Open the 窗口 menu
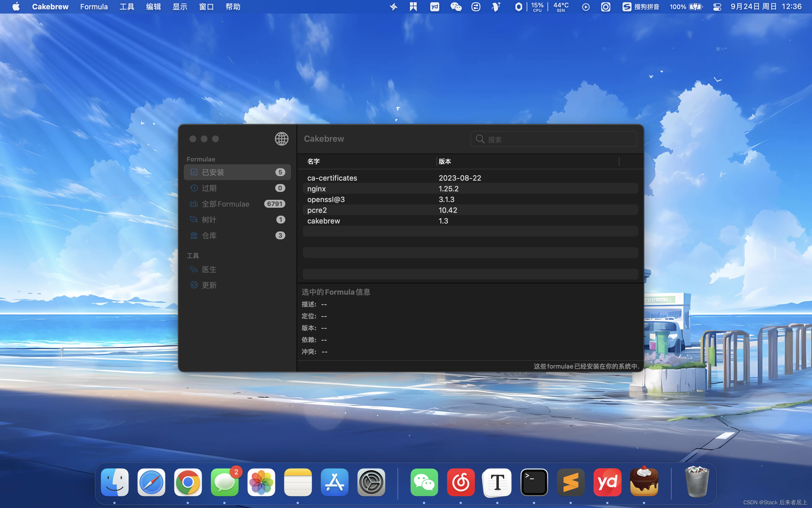 [x=206, y=7]
